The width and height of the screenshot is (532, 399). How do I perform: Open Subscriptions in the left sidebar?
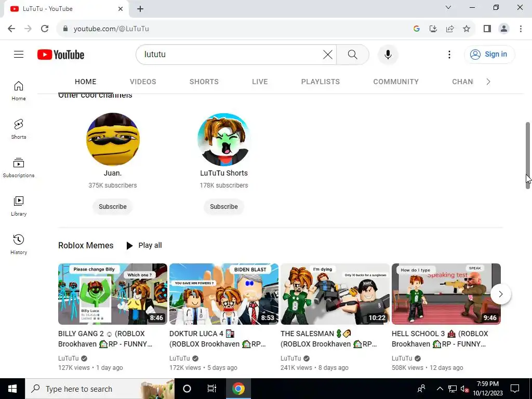(19, 168)
